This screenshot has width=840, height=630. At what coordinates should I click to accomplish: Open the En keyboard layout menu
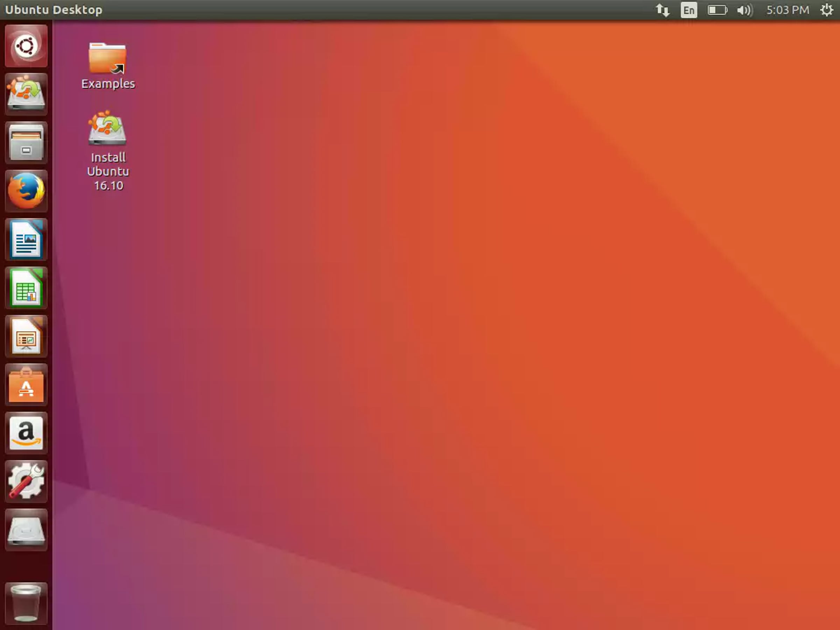(x=688, y=10)
